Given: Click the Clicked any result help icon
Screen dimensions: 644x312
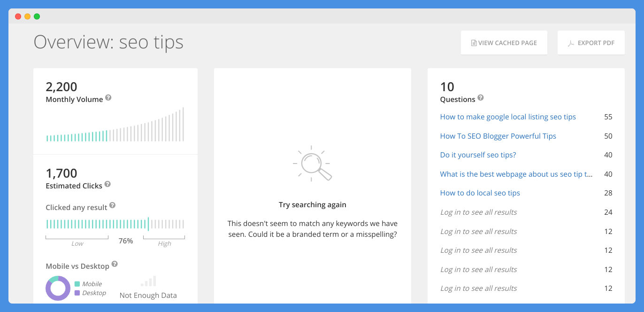Looking at the screenshot, I should [112, 206].
